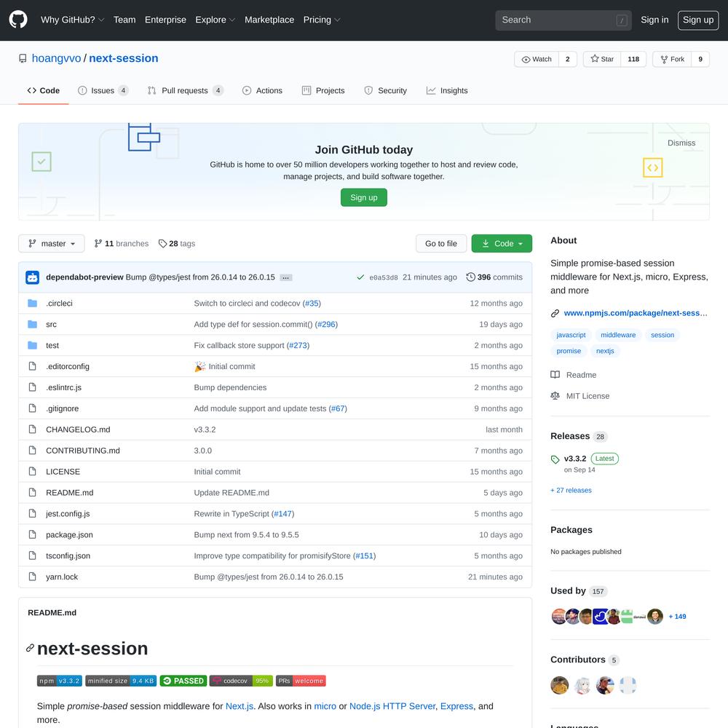Open the Team nav item
Image resolution: width=728 pixels, height=728 pixels.
click(x=124, y=20)
